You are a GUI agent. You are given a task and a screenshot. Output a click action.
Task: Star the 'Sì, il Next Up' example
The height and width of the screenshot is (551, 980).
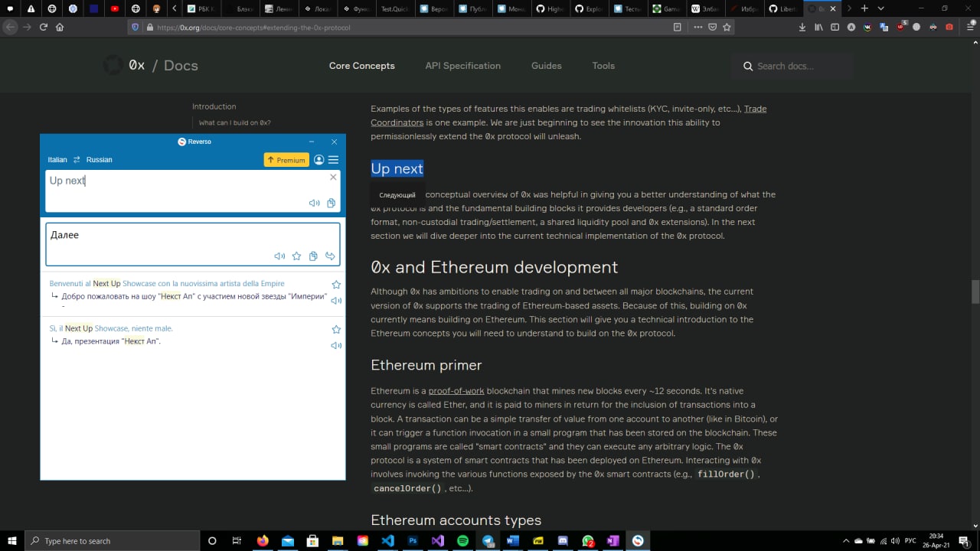coord(336,330)
